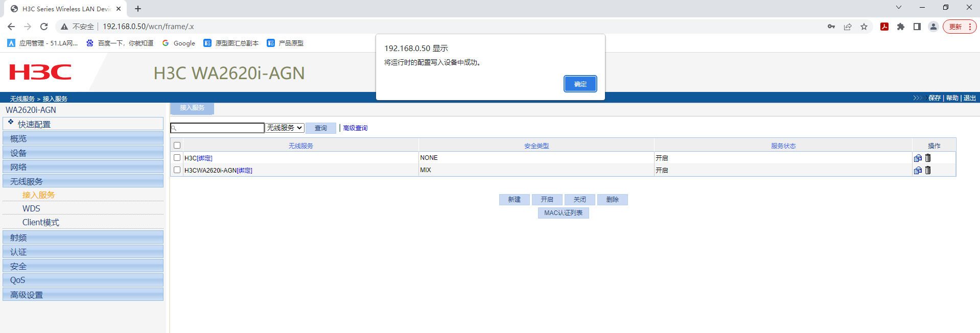
Task: Sort by 安全类型 column header
Action: pos(536,146)
